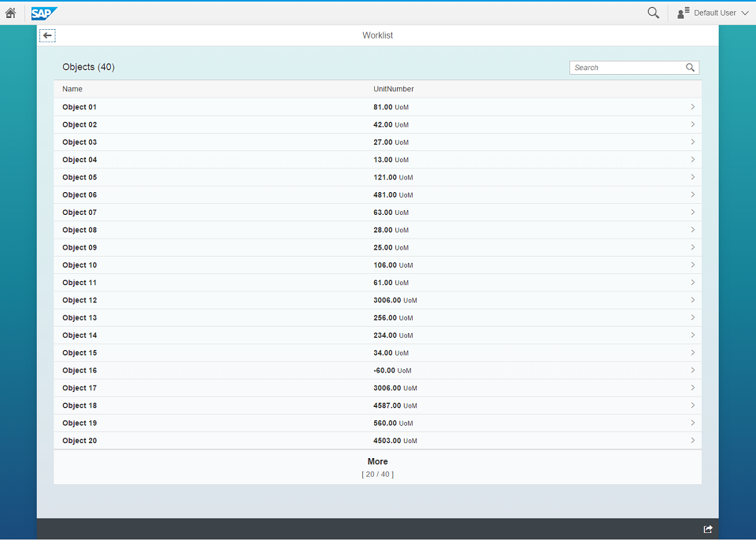Navigate into Object 20 using its chevron

pos(692,441)
